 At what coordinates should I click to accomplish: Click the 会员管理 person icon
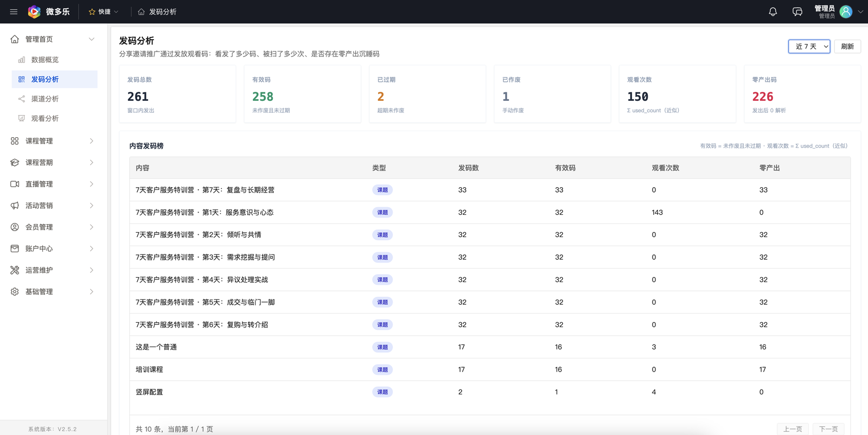tap(15, 227)
